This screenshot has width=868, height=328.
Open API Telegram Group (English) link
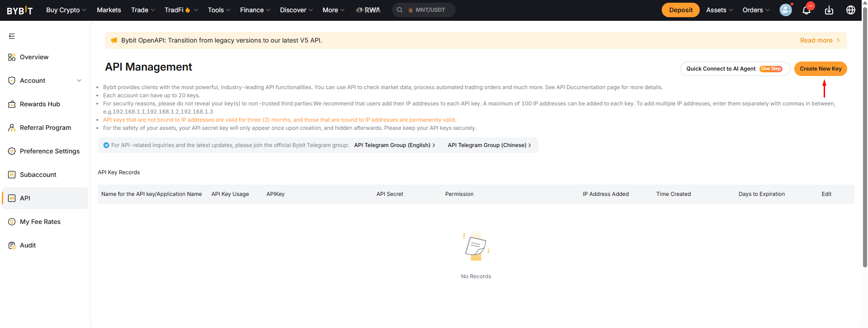pyautogui.click(x=394, y=145)
